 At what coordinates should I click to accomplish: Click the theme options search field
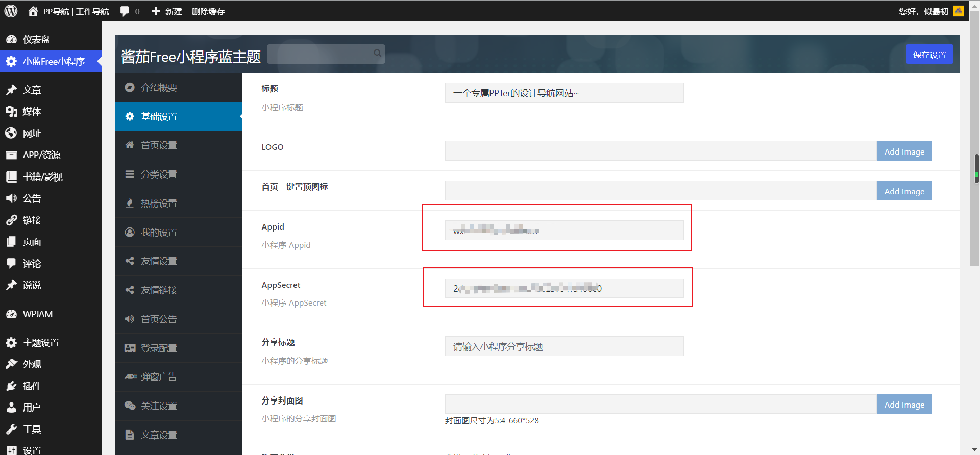pos(326,54)
